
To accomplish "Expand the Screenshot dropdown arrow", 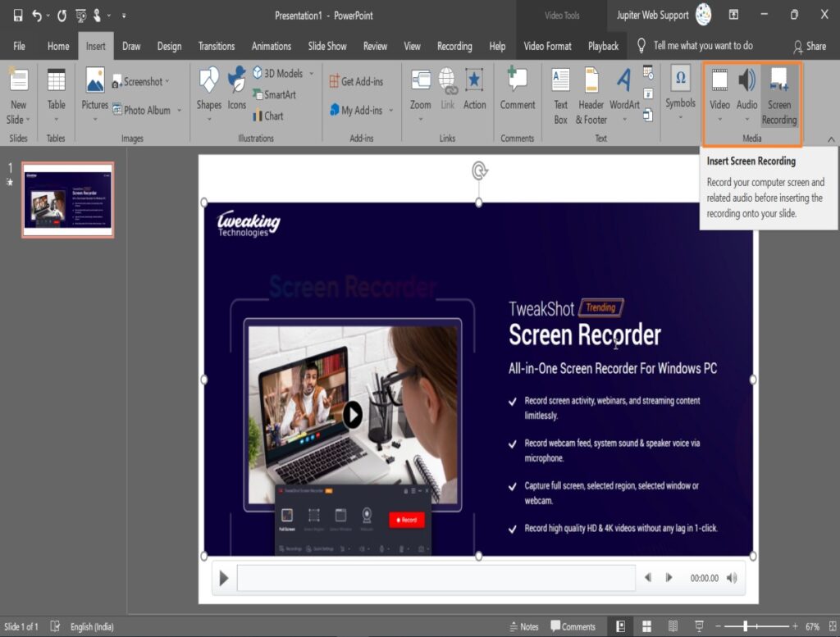I will pos(167,81).
